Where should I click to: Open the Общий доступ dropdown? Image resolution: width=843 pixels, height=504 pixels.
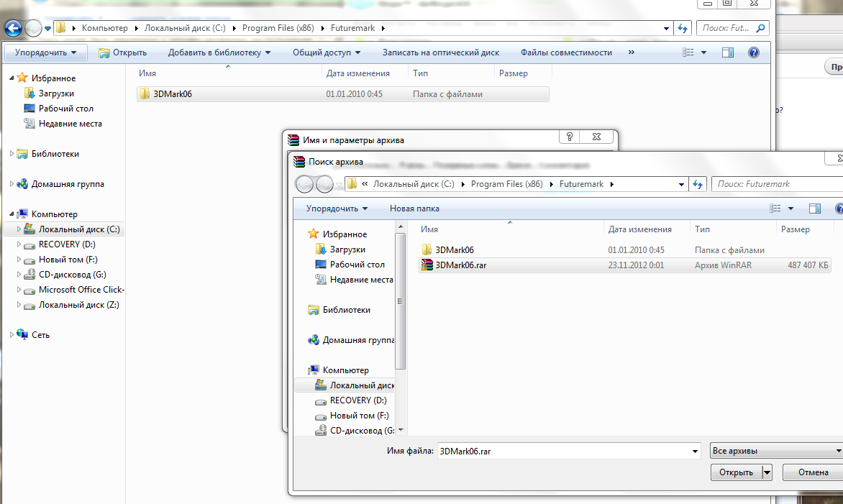(327, 52)
